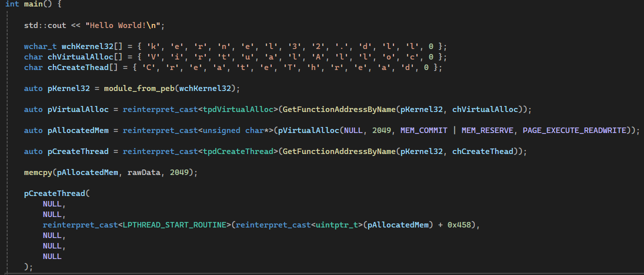
Task: Click the memcpy function call
Action: click(38, 172)
